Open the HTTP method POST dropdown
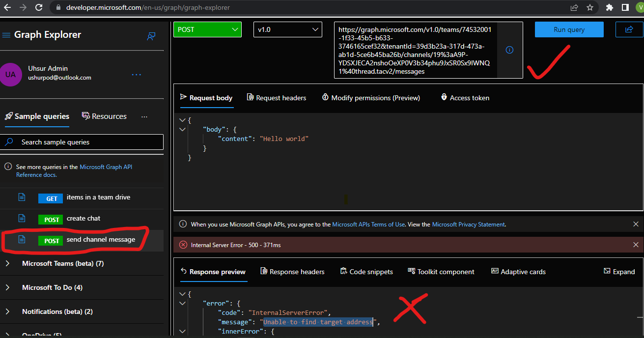Screen dimensions: 644x338 [207, 29]
